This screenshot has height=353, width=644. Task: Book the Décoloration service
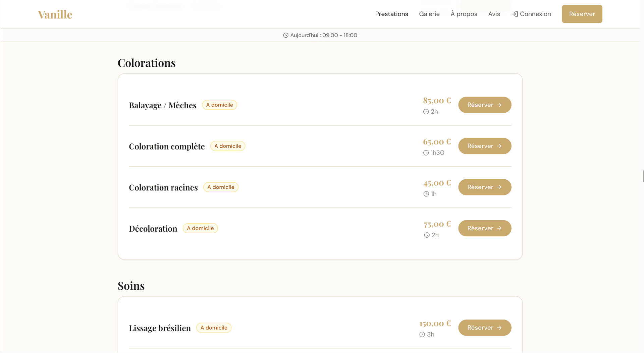click(484, 228)
